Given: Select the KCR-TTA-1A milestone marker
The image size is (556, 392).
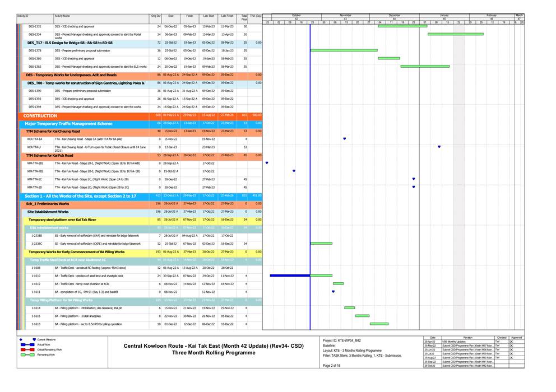Looking at the screenshot, I should coord(344,138).
